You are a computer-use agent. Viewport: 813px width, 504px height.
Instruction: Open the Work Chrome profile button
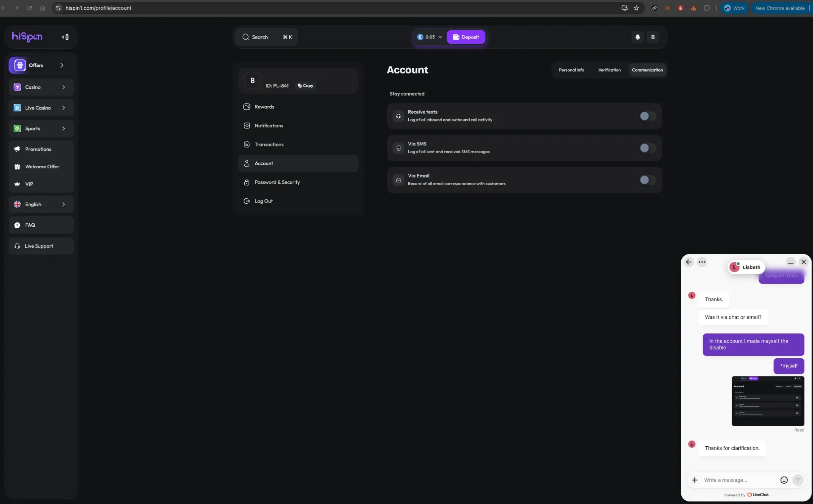point(734,8)
